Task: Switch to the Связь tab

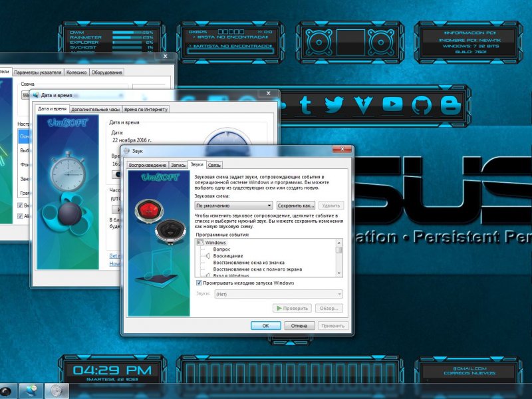Action: click(x=214, y=165)
